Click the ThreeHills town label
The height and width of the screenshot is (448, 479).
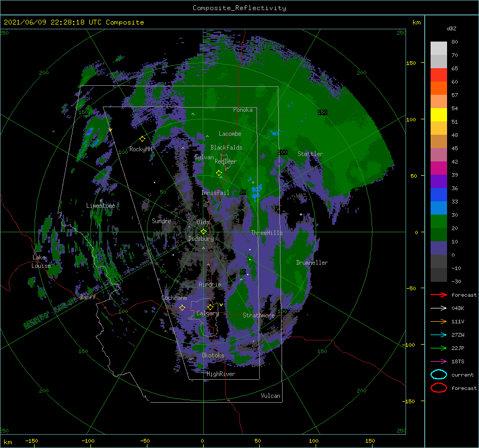(267, 233)
